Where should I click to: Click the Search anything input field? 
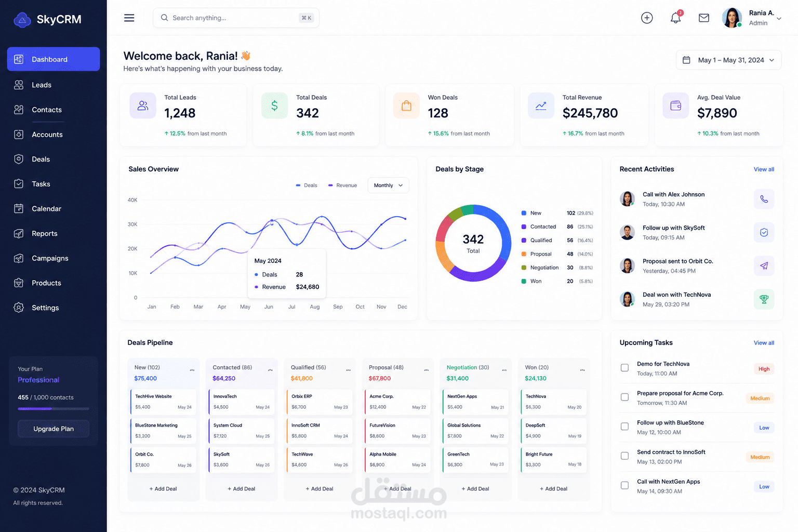click(236, 18)
